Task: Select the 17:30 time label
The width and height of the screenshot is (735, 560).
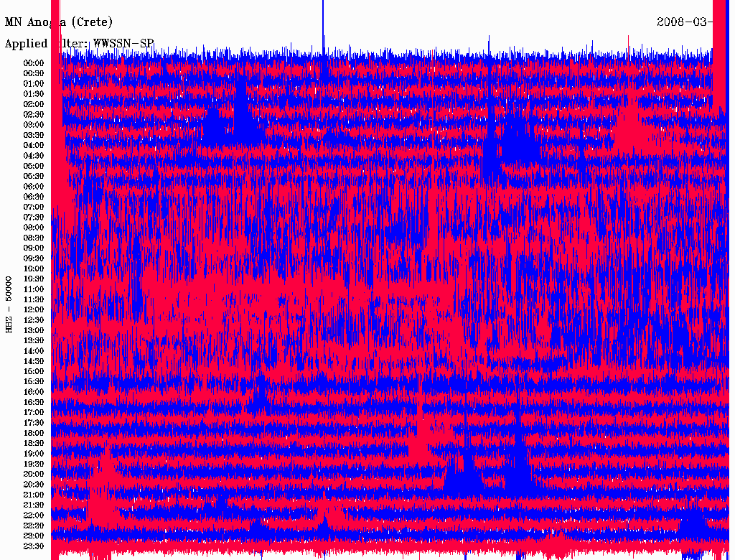Action: (x=34, y=423)
